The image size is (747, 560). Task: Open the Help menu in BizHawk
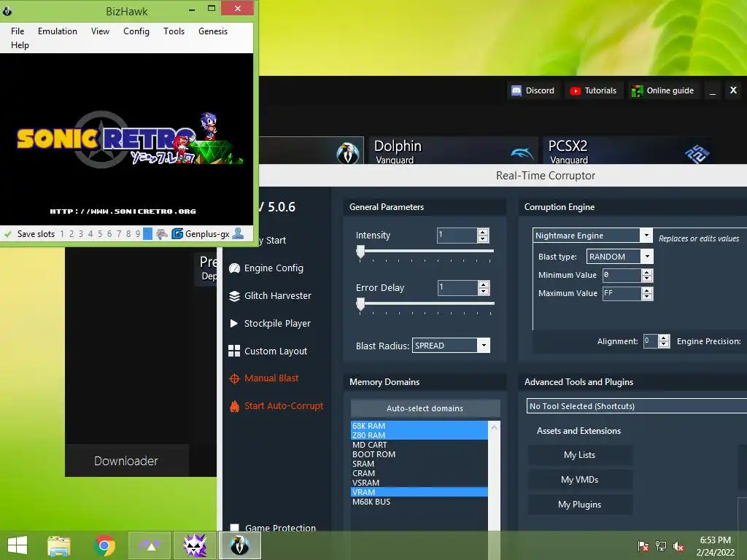[20, 45]
